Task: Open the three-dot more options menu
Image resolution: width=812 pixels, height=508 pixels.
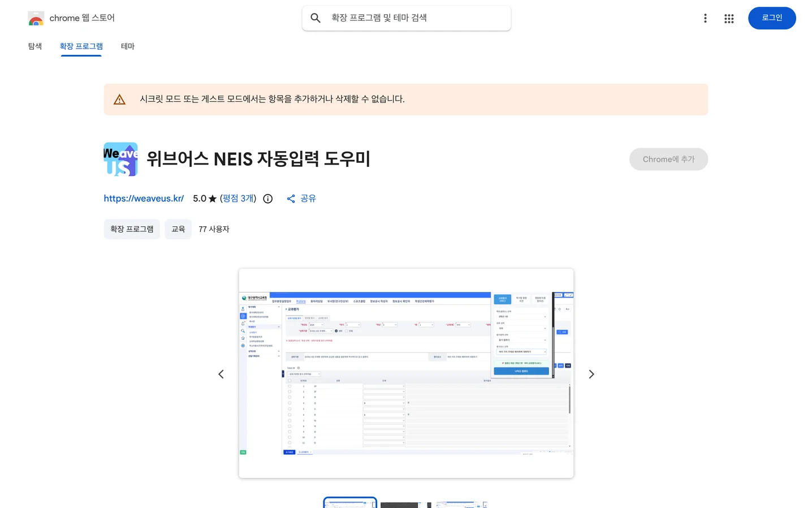Action: click(x=705, y=18)
